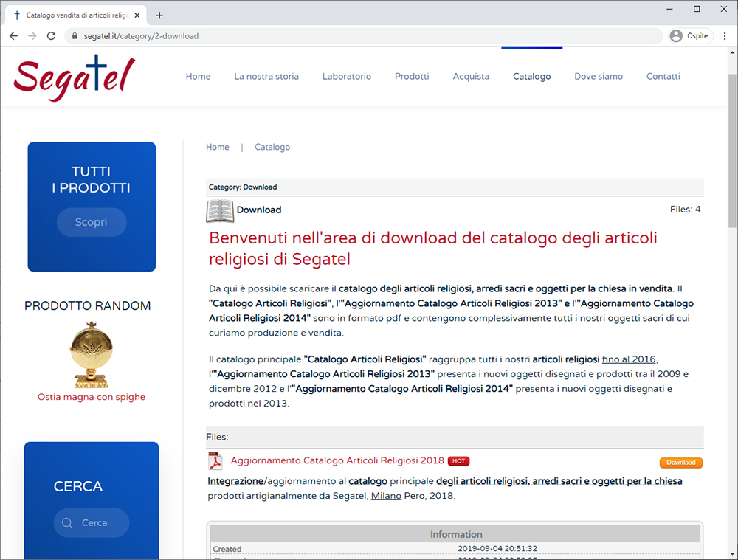The width and height of the screenshot is (738, 560).
Task: Click the Benvenuti nell'area di download heading
Action: pos(433,249)
